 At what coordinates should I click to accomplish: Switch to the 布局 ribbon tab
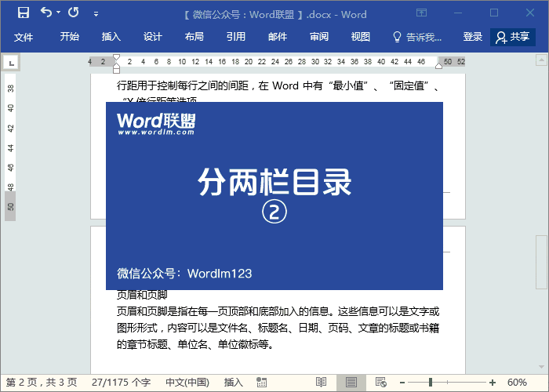195,37
